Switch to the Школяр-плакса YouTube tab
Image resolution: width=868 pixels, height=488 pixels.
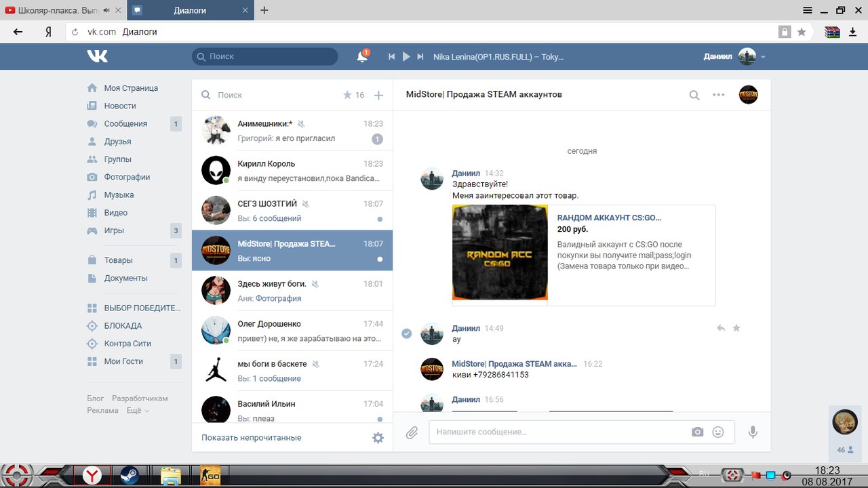click(63, 10)
